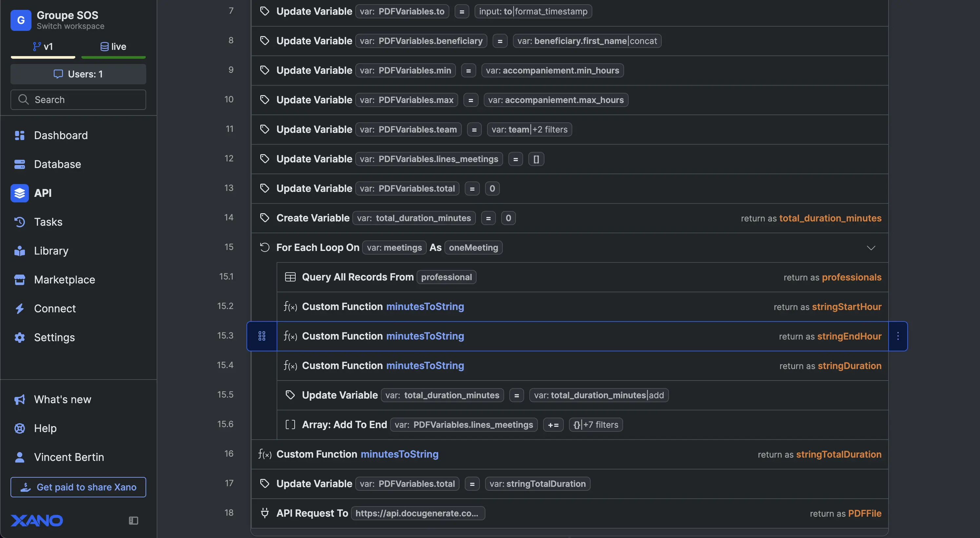
Task: Open three-dot menu for stringEndHour step
Action: click(x=898, y=336)
